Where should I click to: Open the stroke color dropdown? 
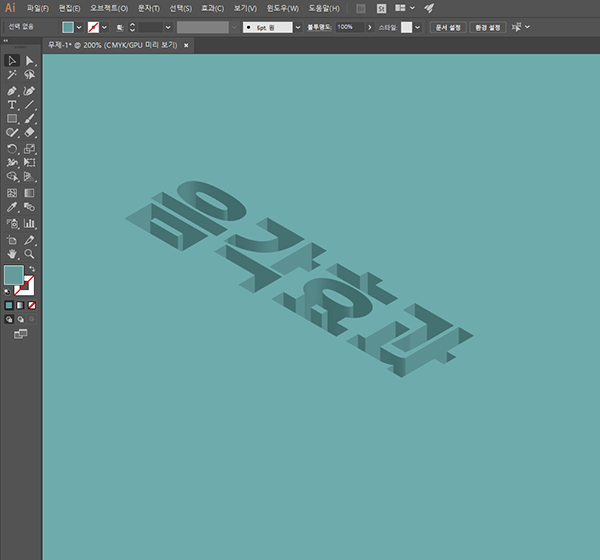(104, 27)
